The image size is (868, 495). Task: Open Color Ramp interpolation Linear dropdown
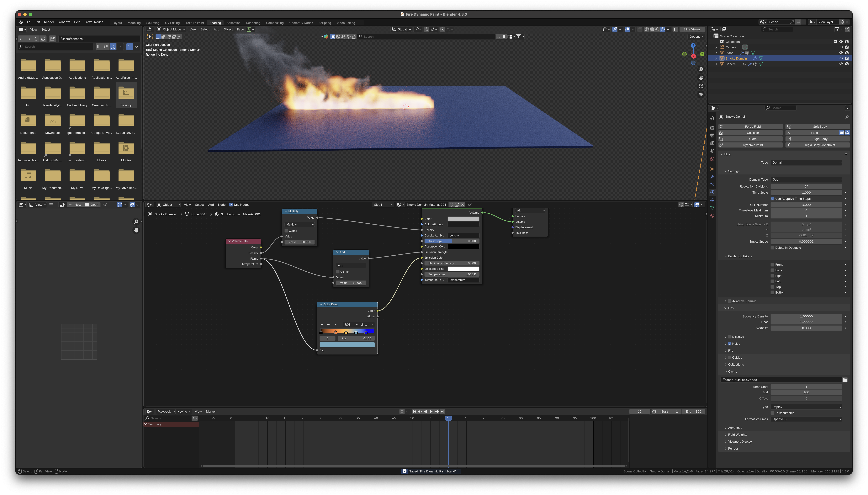pyautogui.click(x=367, y=325)
